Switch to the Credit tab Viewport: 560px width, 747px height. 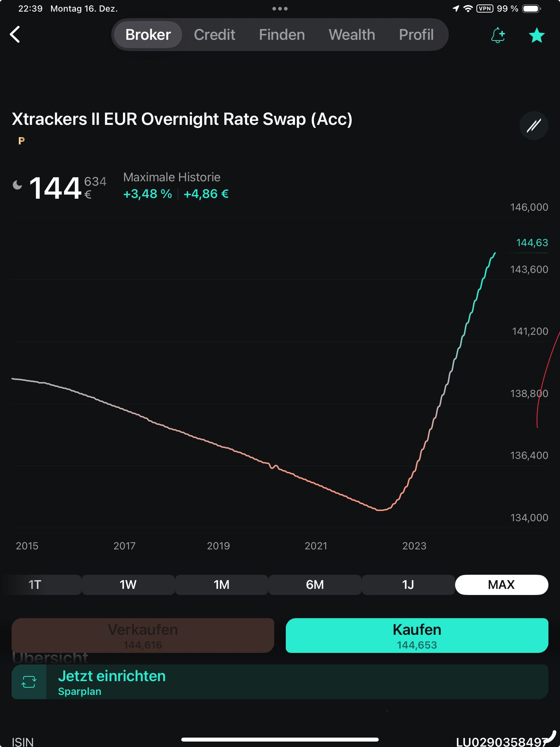215,35
